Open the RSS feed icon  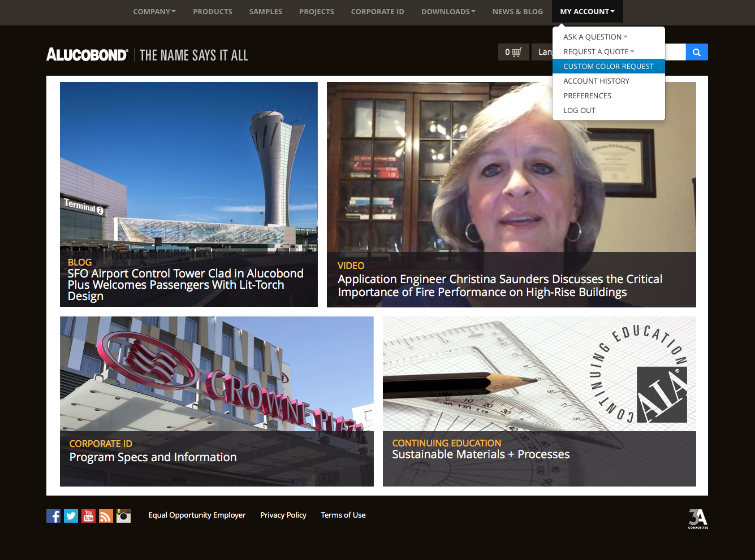106,516
